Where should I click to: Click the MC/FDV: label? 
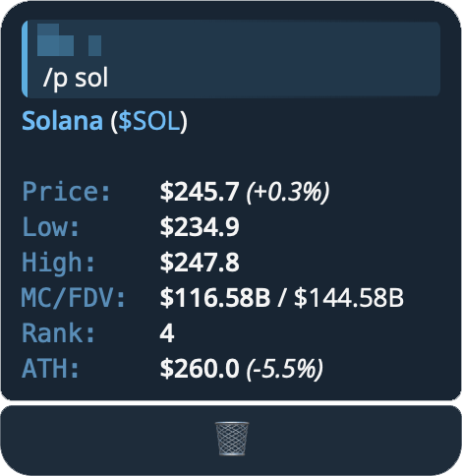click(x=74, y=298)
